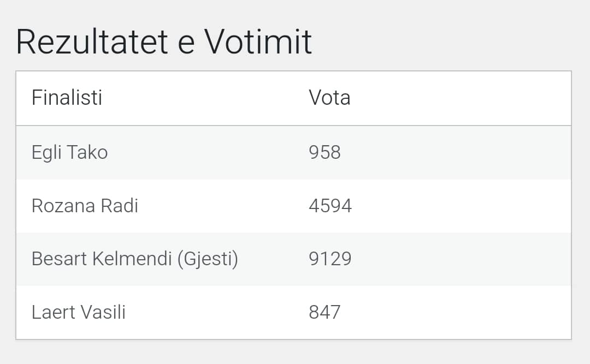Click the vote count 9129
590x364 pixels.
click(x=330, y=259)
